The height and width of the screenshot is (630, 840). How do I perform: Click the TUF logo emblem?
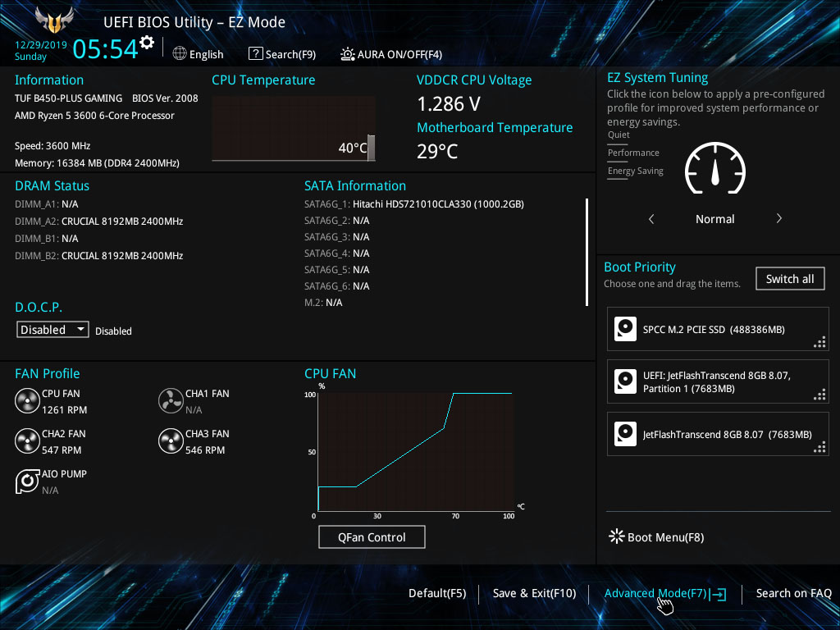point(54,20)
